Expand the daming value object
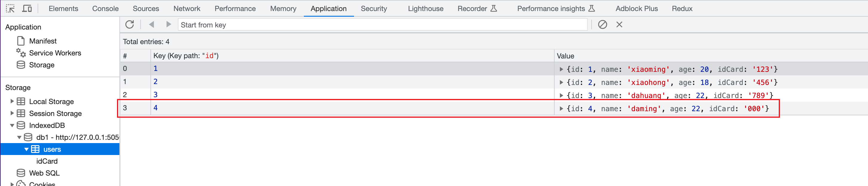Screen dimensions: 868x186 pyautogui.click(x=561, y=108)
